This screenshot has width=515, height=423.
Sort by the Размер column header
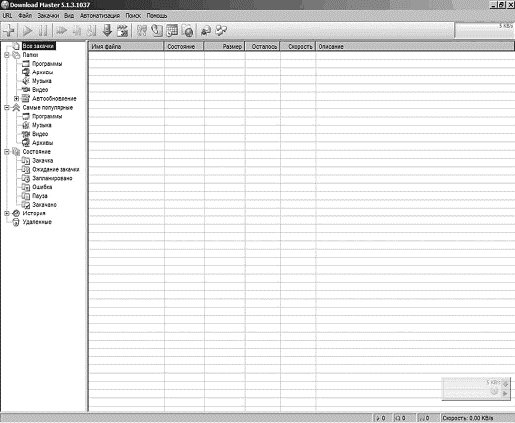click(x=224, y=47)
